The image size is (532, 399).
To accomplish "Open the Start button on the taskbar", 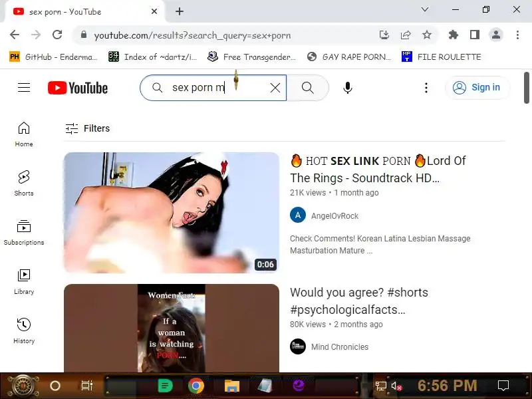I will 23,386.
